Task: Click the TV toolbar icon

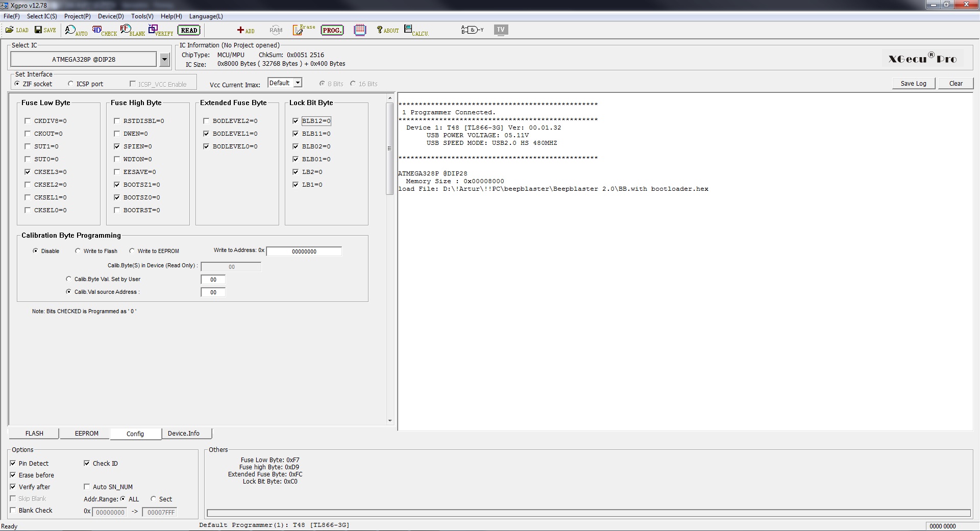Action: pyautogui.click(x=501, y=30)
